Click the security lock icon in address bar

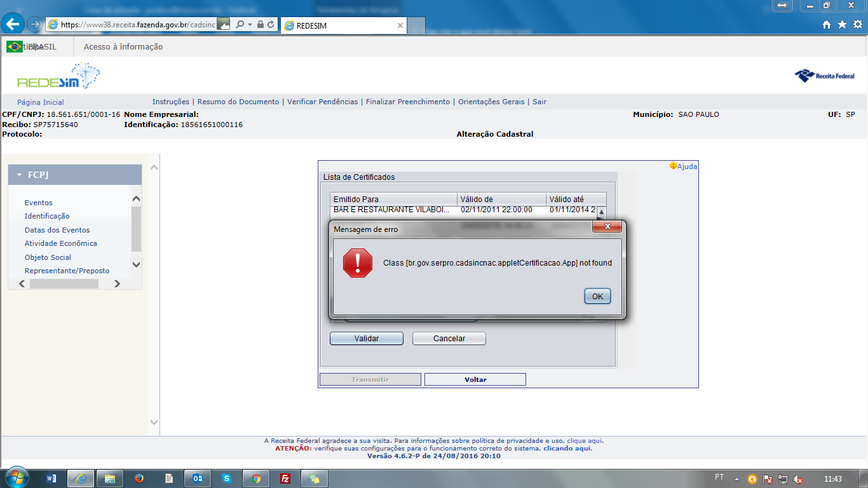pyautogui.click(x=261, y=24)
